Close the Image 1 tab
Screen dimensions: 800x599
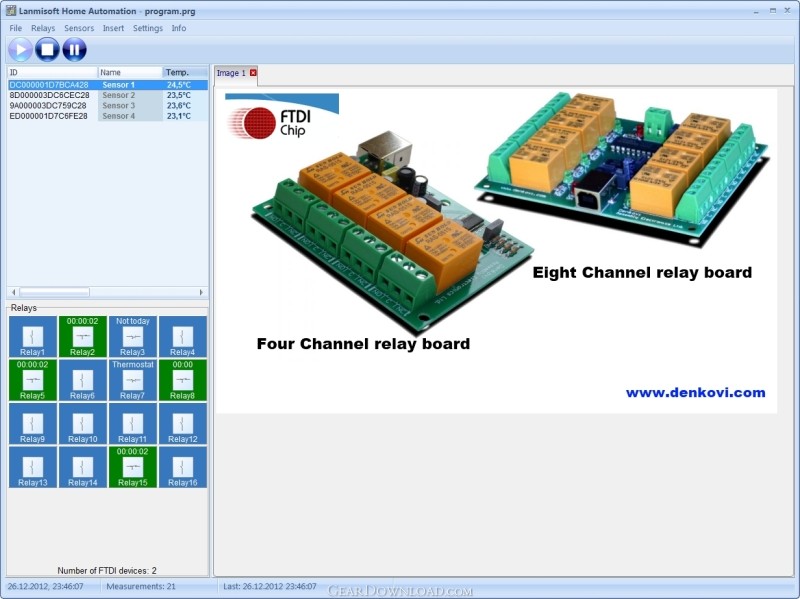click(x=253, y=72)
